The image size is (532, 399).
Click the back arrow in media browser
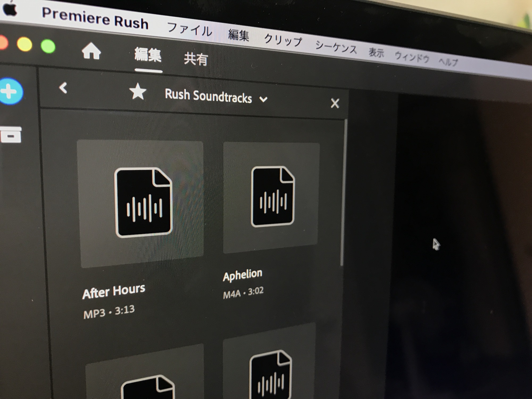click(x=63, y=88)
